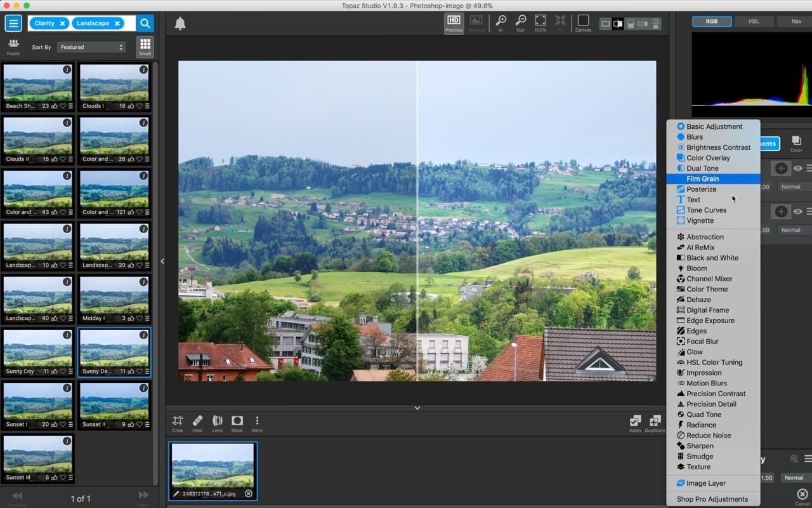Toggle the HD Preview button
Screen dimensions: 812x508
[x=454, y=23]
